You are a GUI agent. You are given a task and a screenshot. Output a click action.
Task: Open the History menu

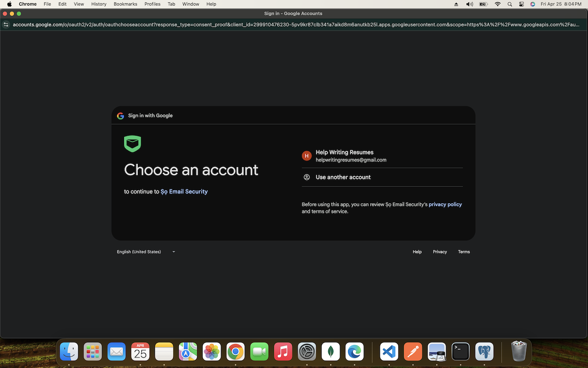[x=99, y=4]
